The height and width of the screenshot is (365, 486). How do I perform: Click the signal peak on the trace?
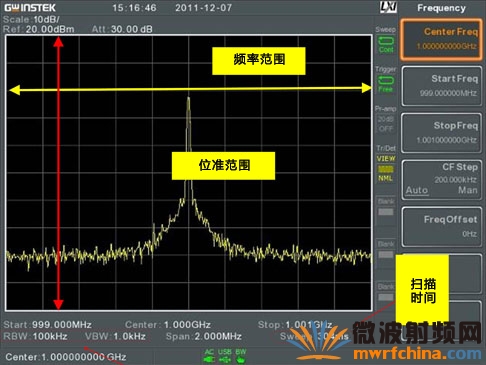coord(189,98)
